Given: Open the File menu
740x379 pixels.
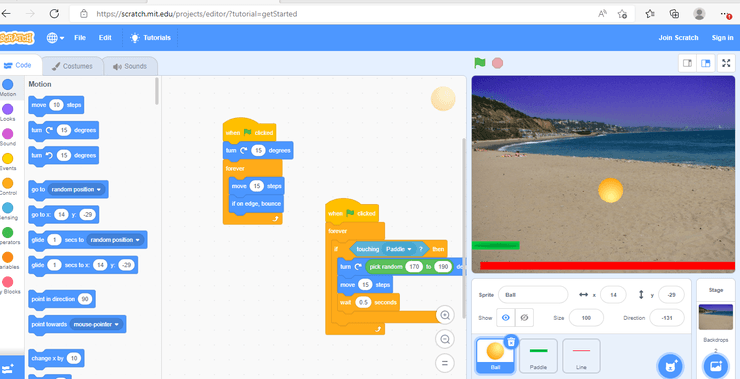Looking at the screenshot, I should pos(80,38).
